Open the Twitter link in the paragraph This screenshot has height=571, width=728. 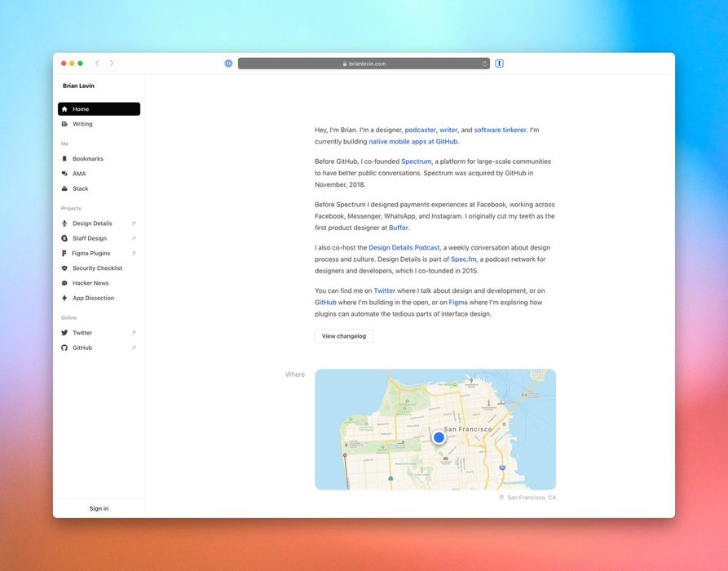385,291
